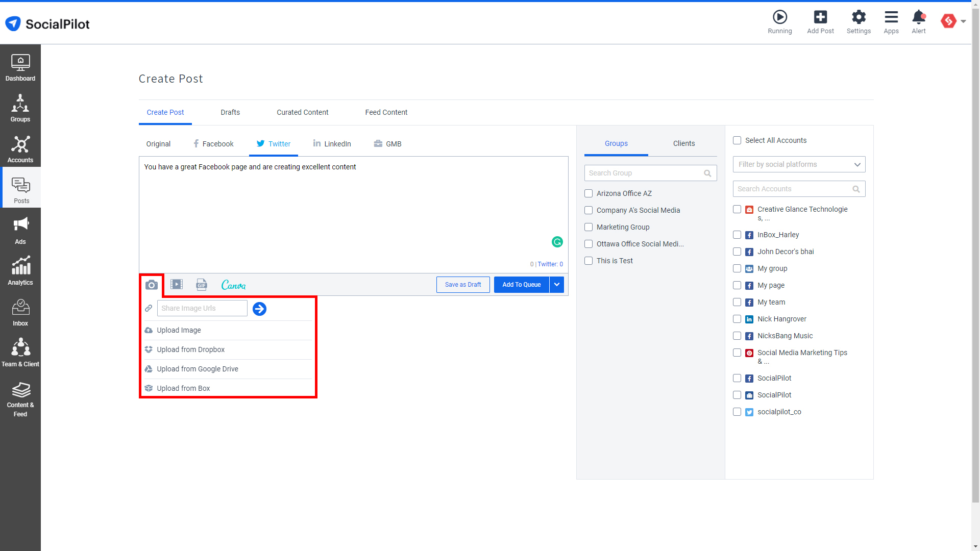Open the Analytics section in the sidebar
Viewport: 980px width, 551px height.
pyautogui.click(x=20, y=270)
